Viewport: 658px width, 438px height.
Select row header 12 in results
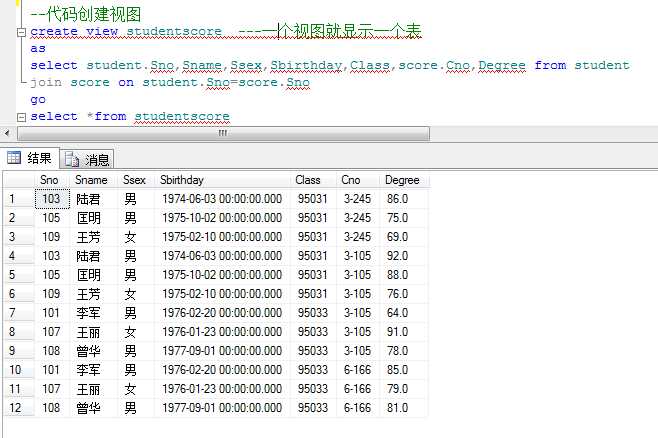19,408
